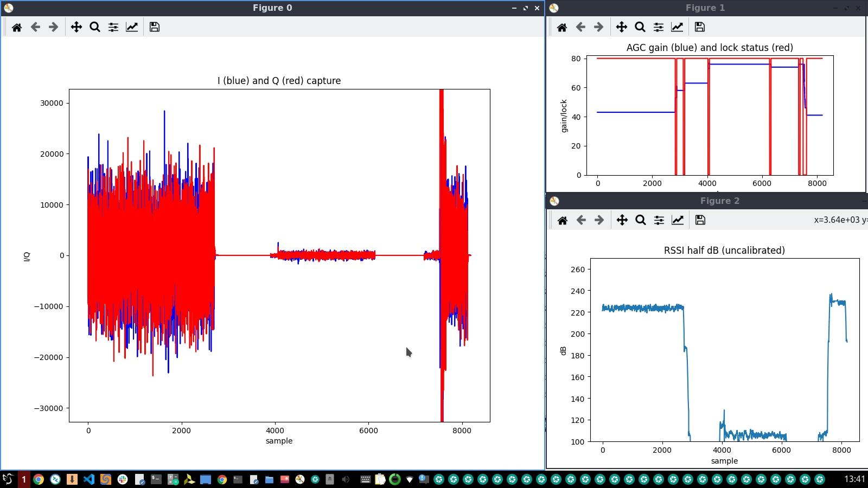Click the 13:41 clock in the taskbar

tap(854, 479)
